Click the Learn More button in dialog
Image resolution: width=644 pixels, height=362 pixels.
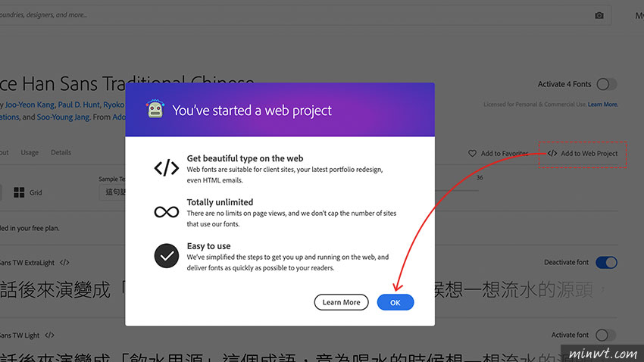click(341, 302)
